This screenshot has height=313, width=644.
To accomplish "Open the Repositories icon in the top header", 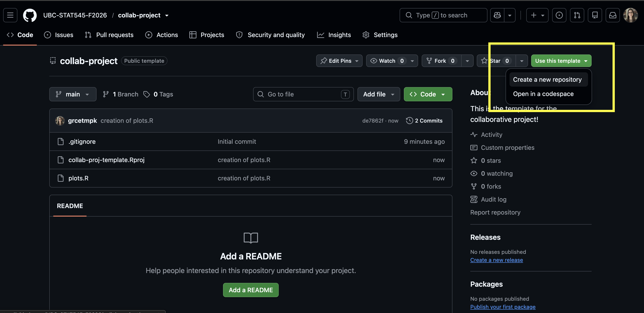I will pos(595,15).
